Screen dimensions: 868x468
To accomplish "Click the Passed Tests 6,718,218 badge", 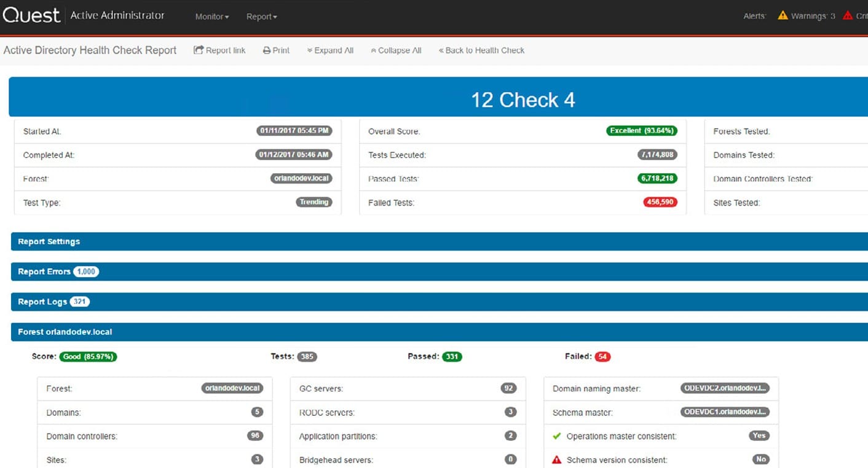I will pos(657,179).
